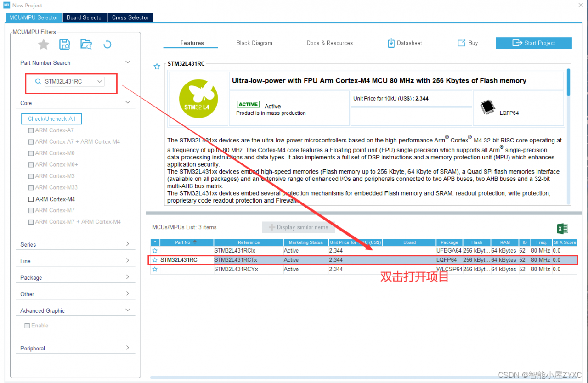This screenshot has width=588, height=383.
Task: Collapse the Core filter section
Action: 128,102
